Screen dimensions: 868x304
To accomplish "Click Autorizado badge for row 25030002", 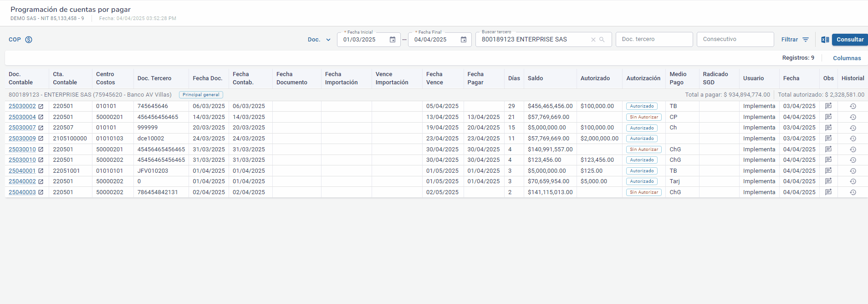I will coord(642,106).
